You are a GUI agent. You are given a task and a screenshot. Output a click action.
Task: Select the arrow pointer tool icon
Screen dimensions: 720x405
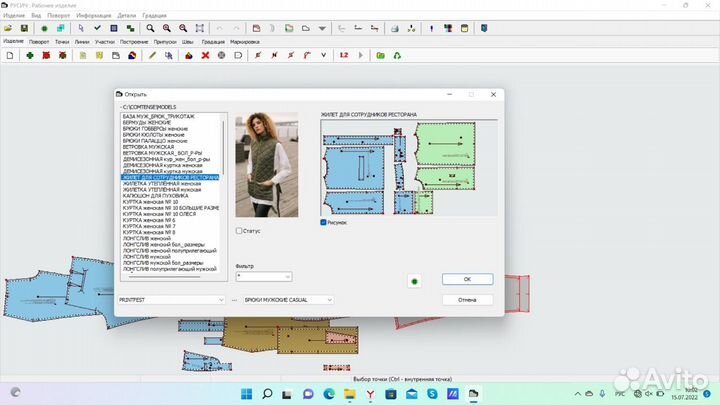[x=81, y=28]
